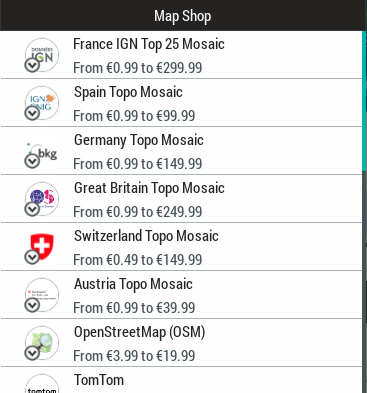Click the France IGN logo icon

[x=42, y=55]
